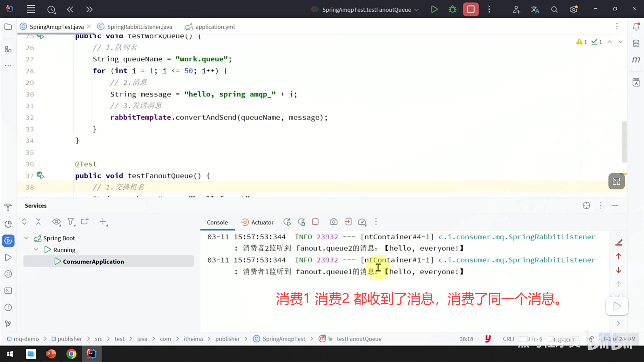Toggle read-only lock in status bar

pyautogui.click(x=590, y=339)
